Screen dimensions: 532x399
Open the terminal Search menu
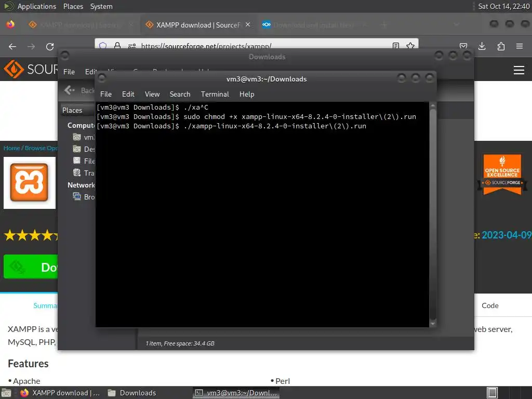point(180,94)
